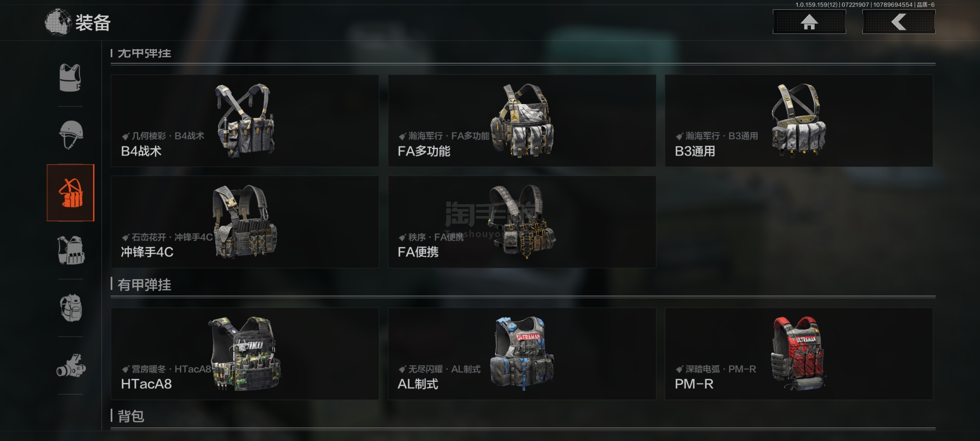Open the backpack category icon
Viewport: 980px width, 441px height.
tap(70, 307)
